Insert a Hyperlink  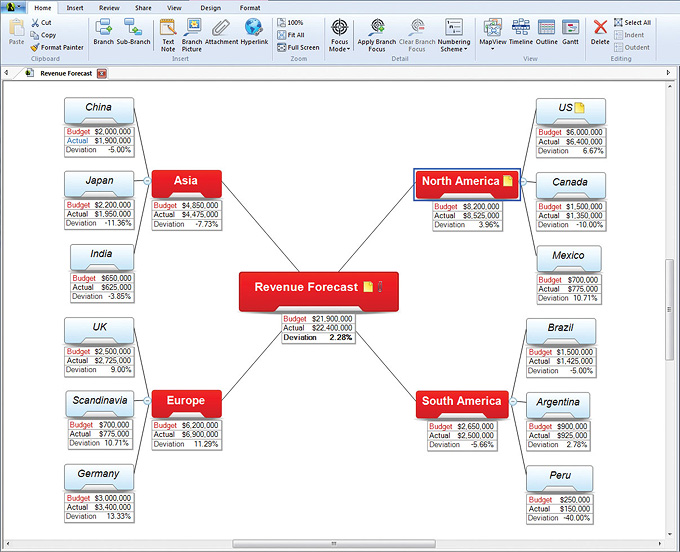(254, 32)
